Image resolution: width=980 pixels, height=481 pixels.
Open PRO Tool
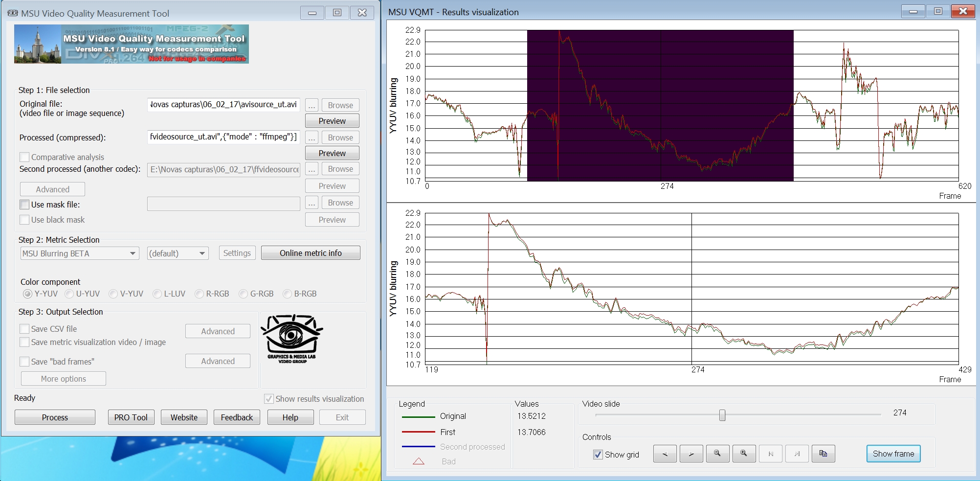[131, 417]
